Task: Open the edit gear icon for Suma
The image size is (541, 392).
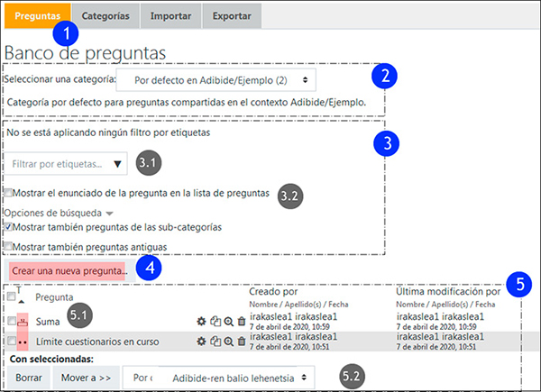Action: pyautogui.click(x=200, y=320)
